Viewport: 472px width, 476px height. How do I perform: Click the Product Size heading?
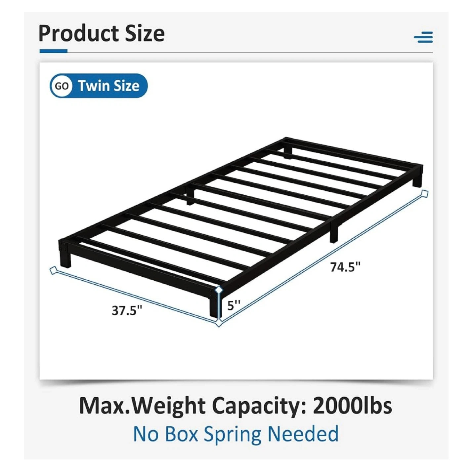coord(102,33)
